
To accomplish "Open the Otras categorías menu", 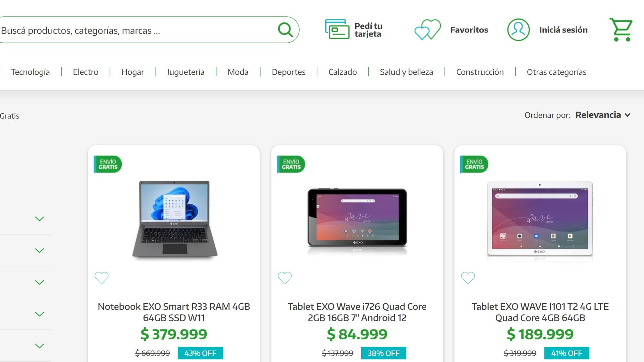I will [556, 72].
